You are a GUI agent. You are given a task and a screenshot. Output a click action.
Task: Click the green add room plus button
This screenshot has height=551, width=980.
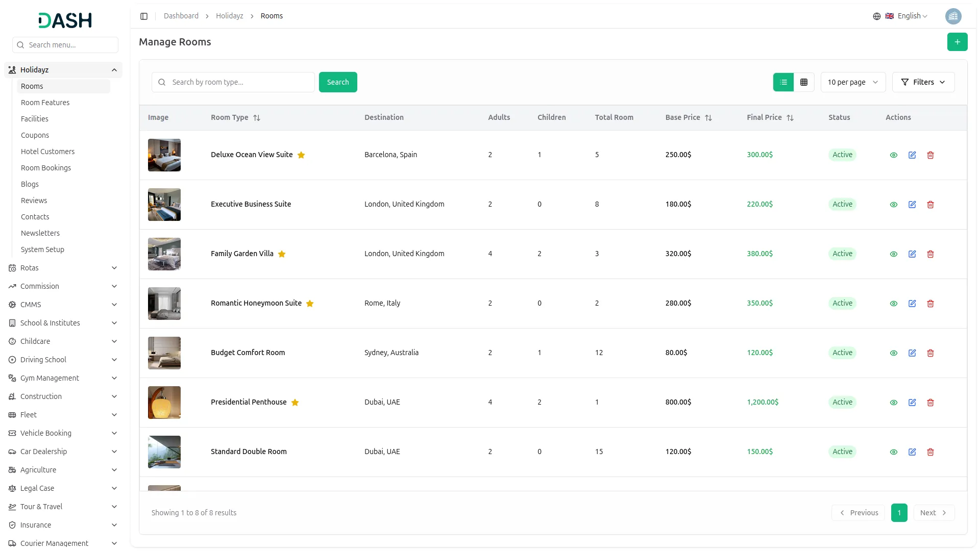pyautogui.click(x=957, y=42)
